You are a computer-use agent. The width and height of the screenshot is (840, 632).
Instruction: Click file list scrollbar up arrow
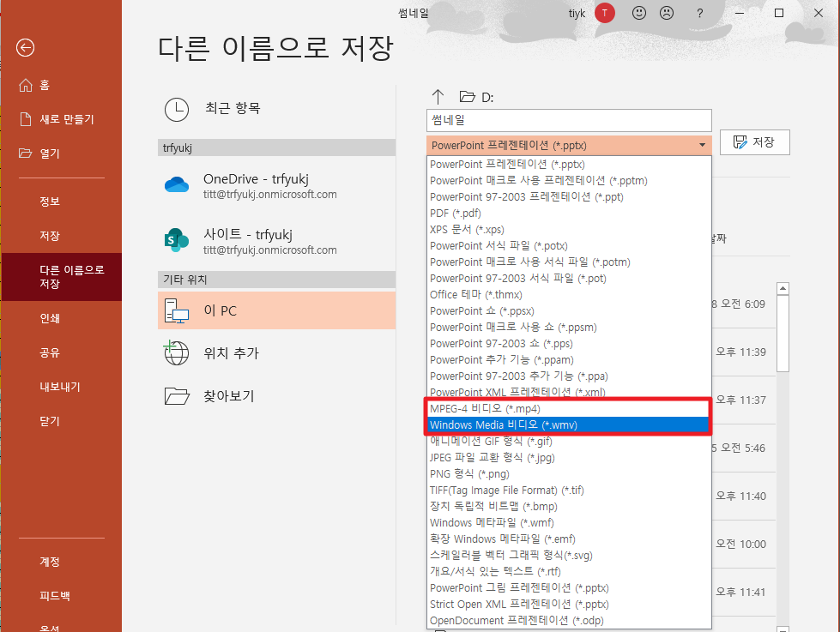coord(783,289)
